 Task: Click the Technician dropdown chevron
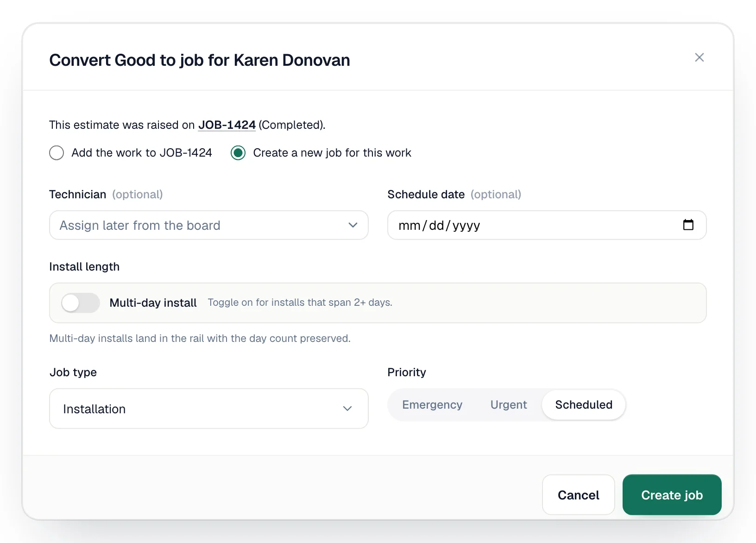point(353,225)
